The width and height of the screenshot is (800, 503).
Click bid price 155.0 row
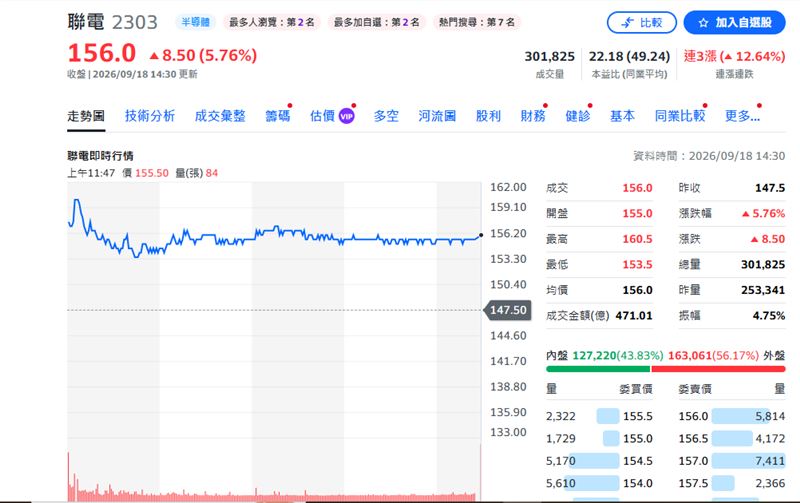pos(599,439)
